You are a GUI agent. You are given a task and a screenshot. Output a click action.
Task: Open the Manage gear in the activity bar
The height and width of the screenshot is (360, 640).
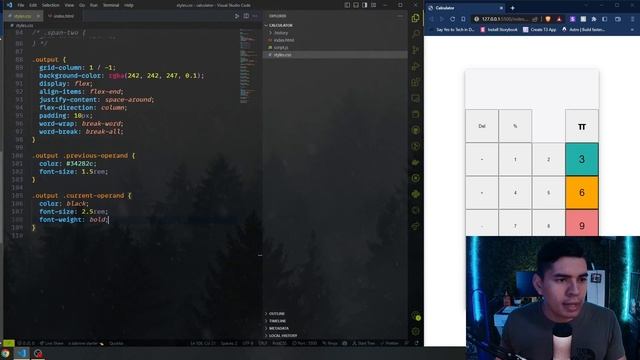point(416,332)
